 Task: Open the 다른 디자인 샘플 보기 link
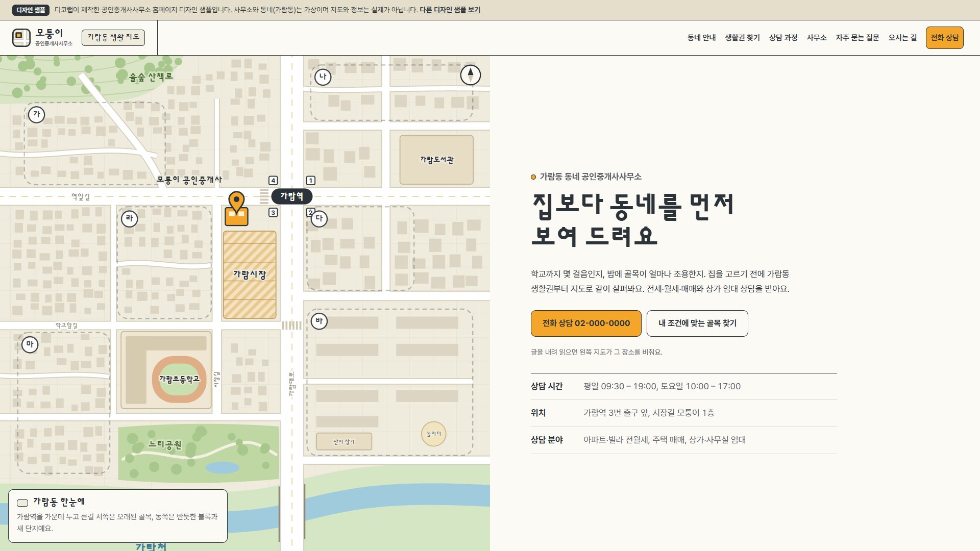pyautogui.click(x=450, y=10)
